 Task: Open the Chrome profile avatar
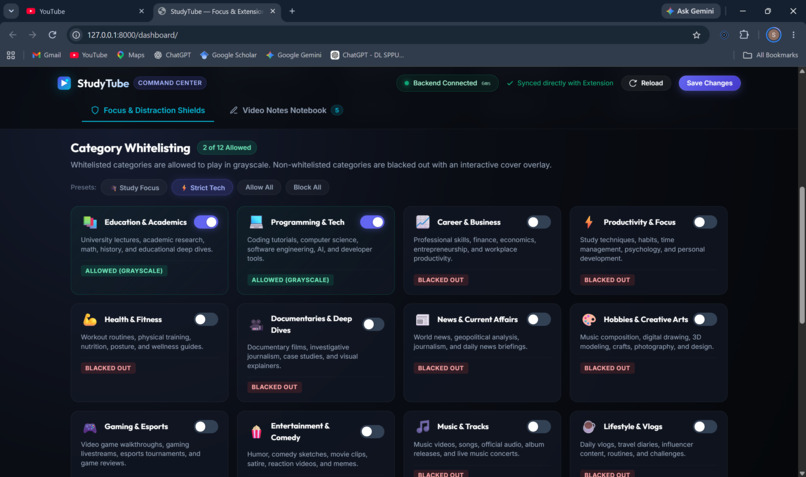pyautogui.click(x=773, y=34)
